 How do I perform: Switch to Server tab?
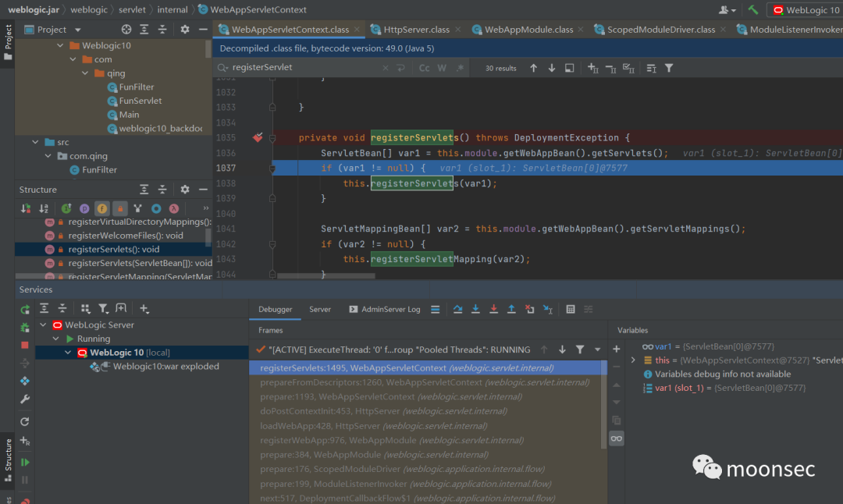320,310
